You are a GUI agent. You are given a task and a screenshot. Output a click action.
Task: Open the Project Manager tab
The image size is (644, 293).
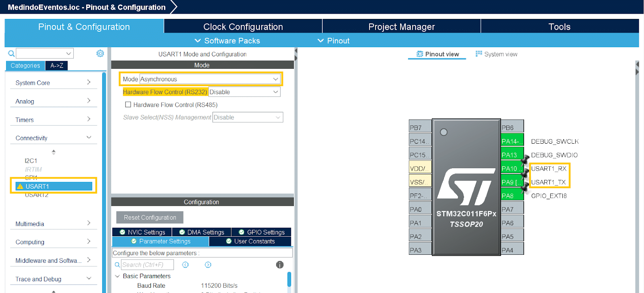[401, 27]
